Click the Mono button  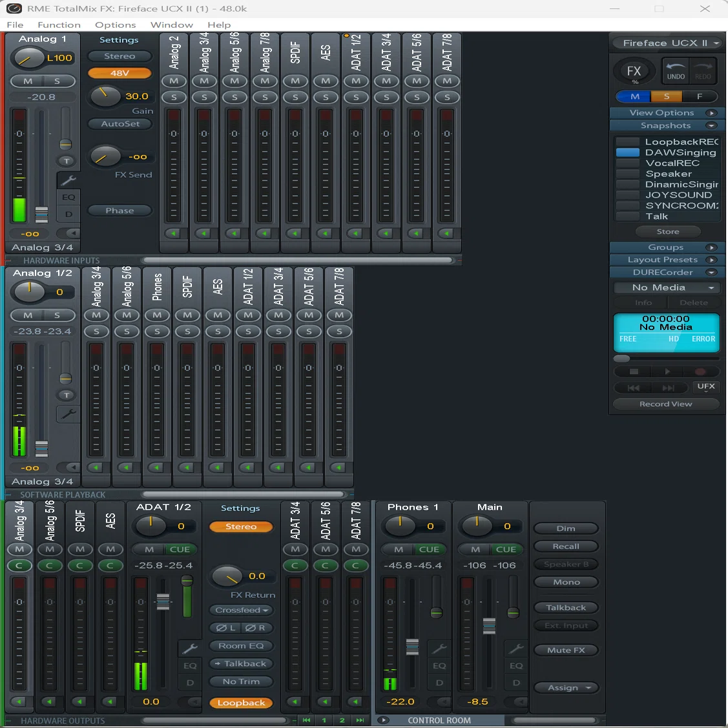coord(566,582)
